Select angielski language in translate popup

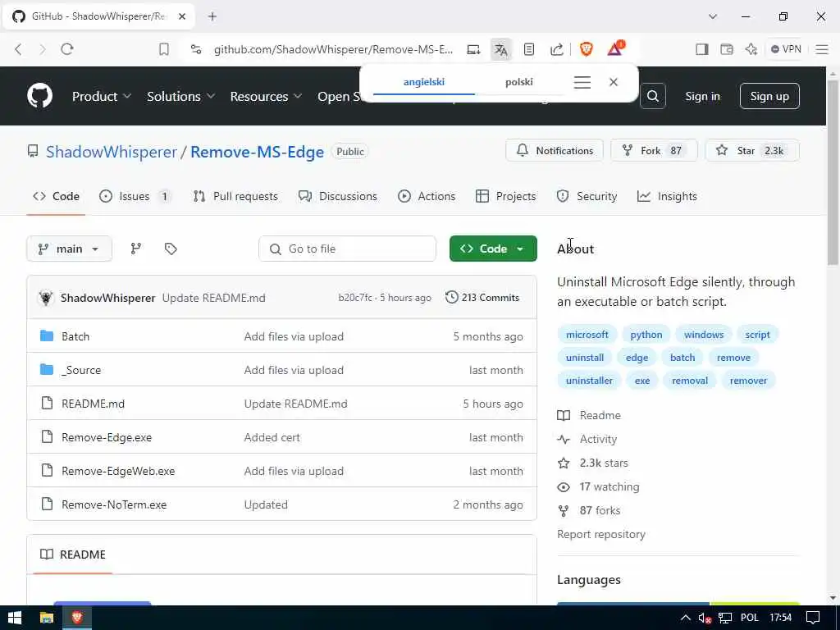[x=424, y=82]
